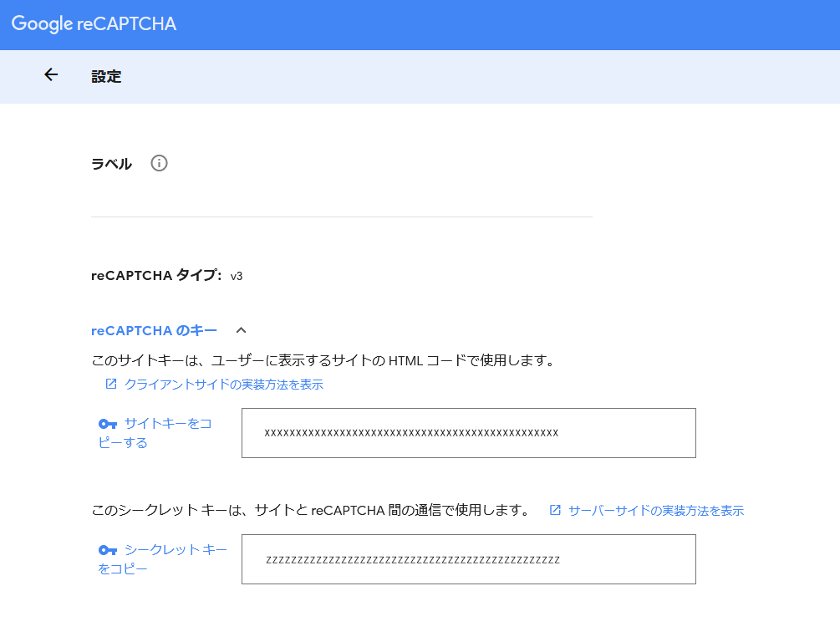The height and width of the screenshot is (632, 840).
Task: Select the site key text field
Action: (469, 433)
